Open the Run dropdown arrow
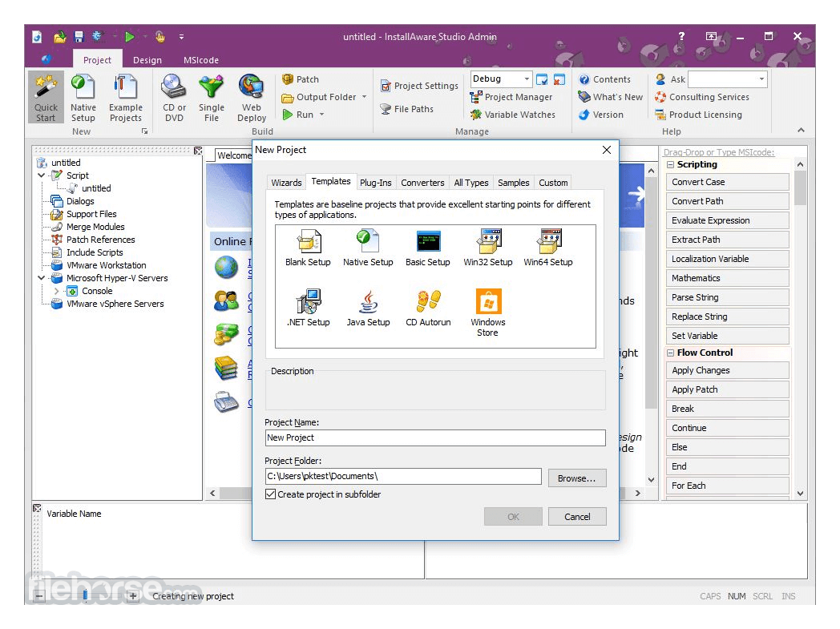Image resolution: width=840 pixels, height=629 pixels. coord(322,115)
